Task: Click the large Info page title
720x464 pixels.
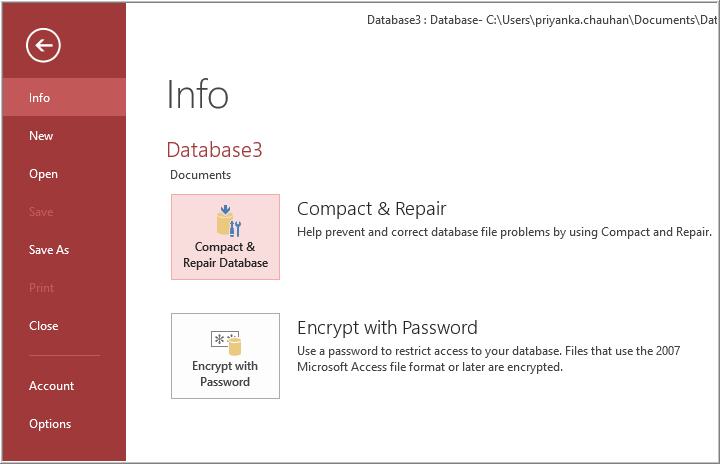Action: click(x=197, y=95)
